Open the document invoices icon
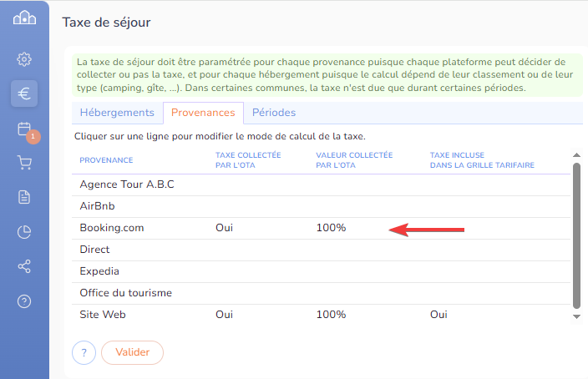Viewport: 588px width, 379px height. pyautogui.click(x=24, y=197)
